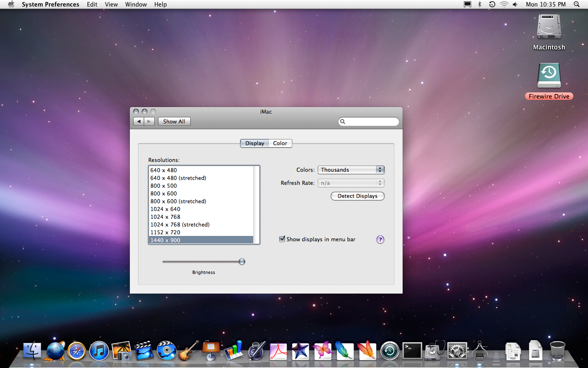
Task: Open Photoshop blue feather icon
Action: [x=344, y=351]
